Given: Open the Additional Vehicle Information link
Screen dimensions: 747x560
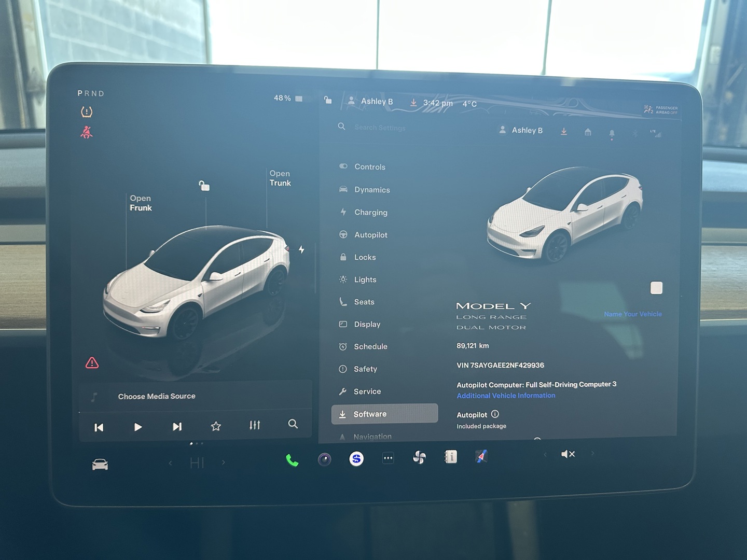Looking at the screenshot, I should tap(506, 396).
